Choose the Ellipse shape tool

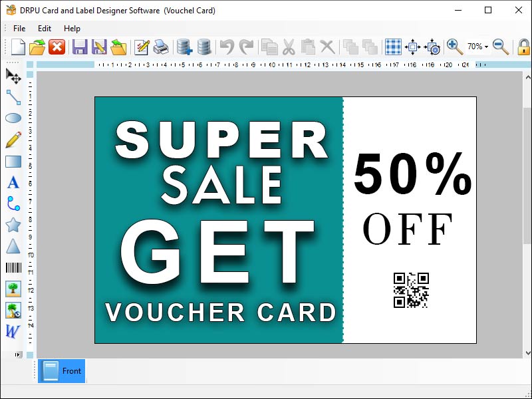[13, 118]
